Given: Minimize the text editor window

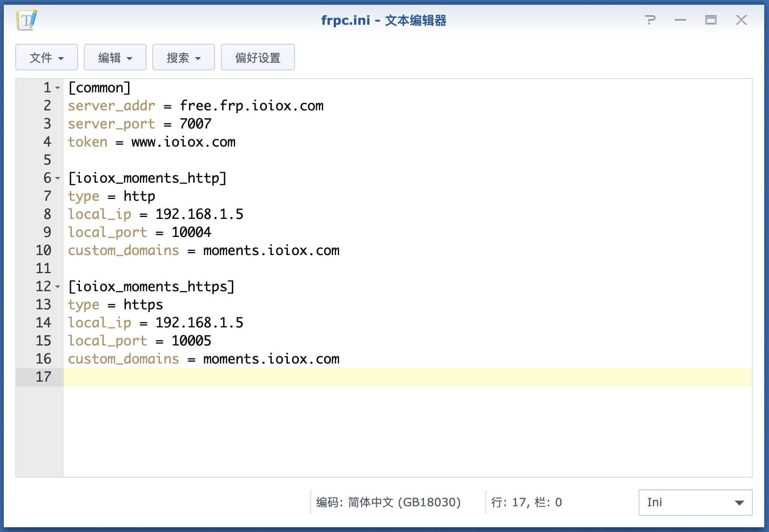Looking at the screenshot, I should (680, 20).
